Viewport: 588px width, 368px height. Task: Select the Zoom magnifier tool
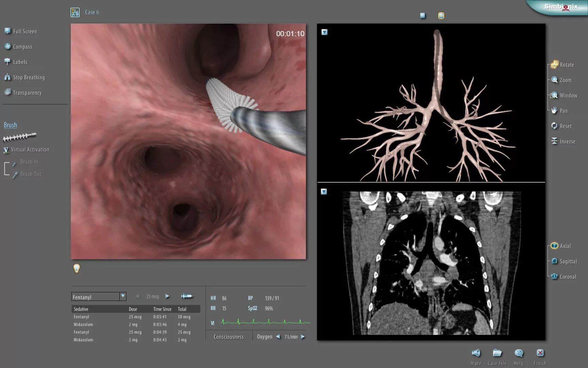(554, 80)
